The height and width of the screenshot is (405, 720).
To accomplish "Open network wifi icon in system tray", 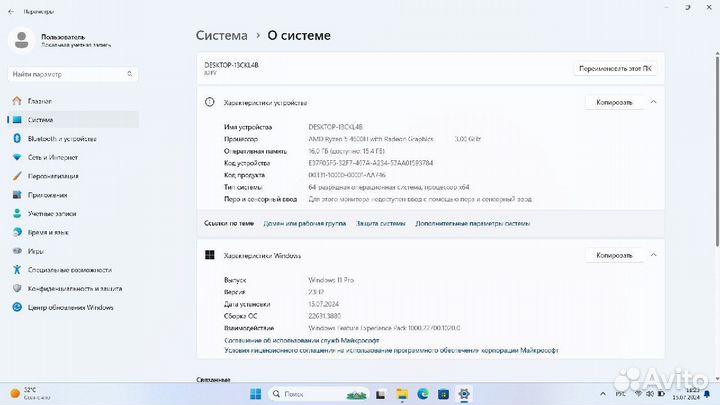I will [x=638, y=394].
